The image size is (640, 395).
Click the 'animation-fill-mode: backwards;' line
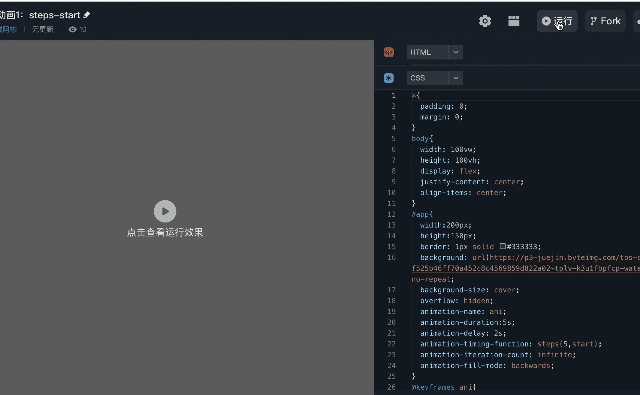[487, 366]
